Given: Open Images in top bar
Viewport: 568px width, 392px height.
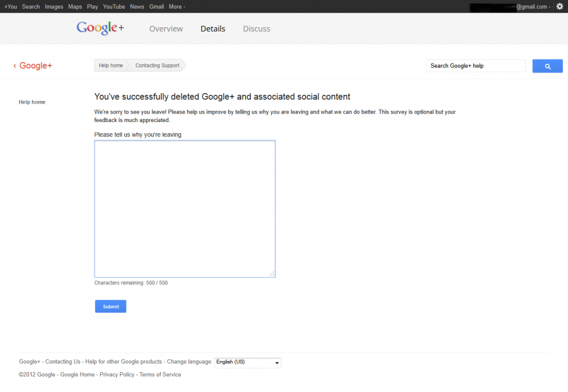Looking at the screenshot, I should pos(54,7).
